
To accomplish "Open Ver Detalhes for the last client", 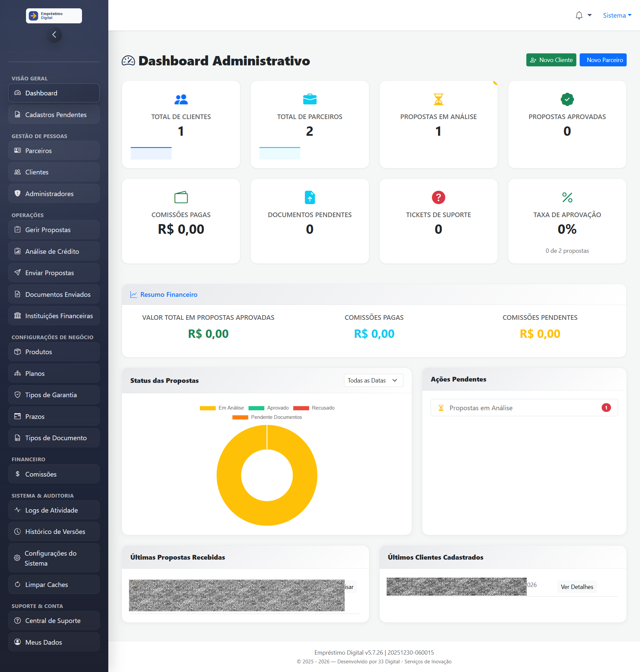I will [577, 587].
